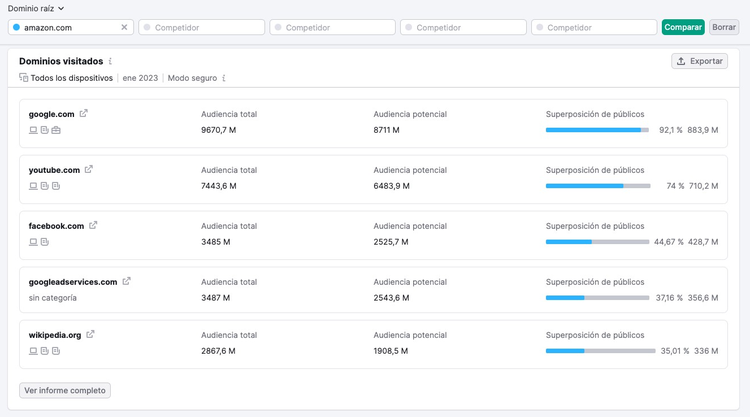Click the ene 2023 date label
This screenshot has height=417, width=750.
tap(140, 78)
